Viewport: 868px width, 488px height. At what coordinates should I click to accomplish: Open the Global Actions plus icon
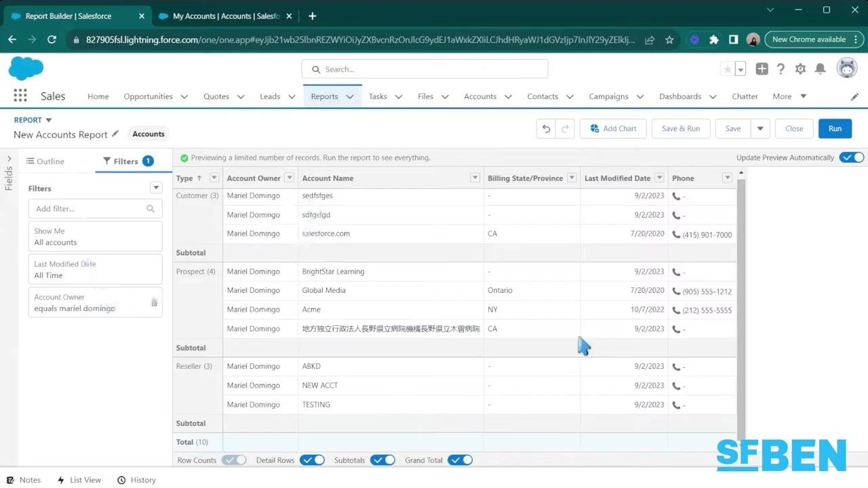coord(762,69)
